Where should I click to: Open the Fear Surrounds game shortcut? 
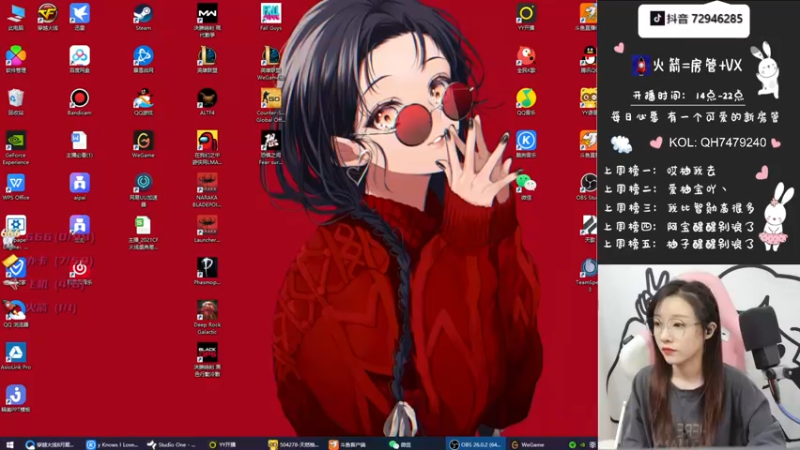271,147
